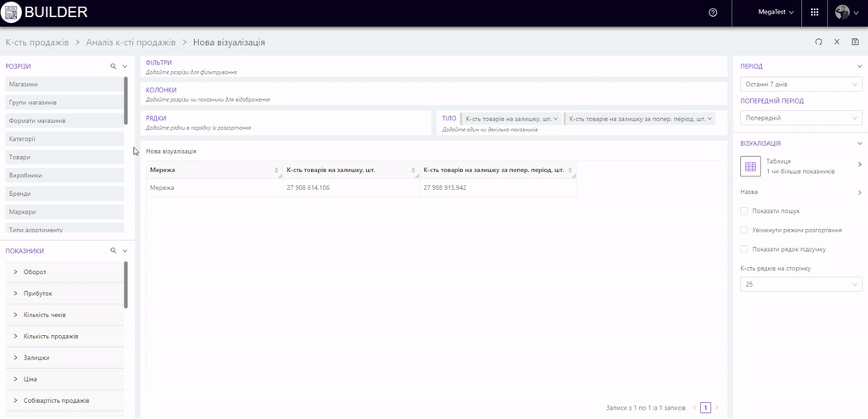
Task: Check the Показати рядок підсумку option
Action: (744, 249)
